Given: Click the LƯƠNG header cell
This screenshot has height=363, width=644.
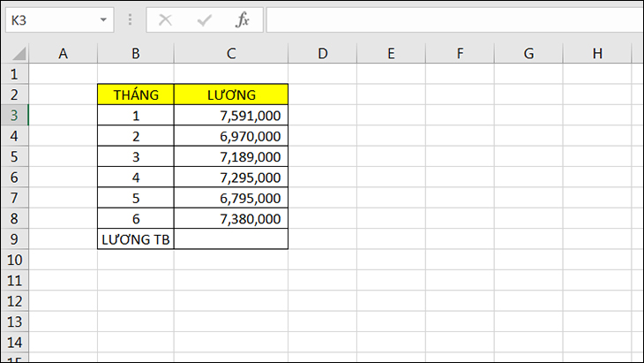Looking at the screenshot, I should coord(231,95).
